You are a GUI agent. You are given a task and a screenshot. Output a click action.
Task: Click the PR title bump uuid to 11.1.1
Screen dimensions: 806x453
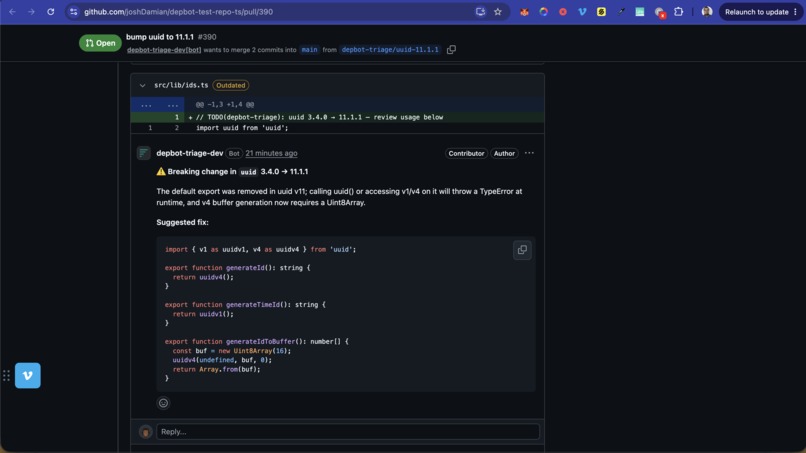pos(160,37)
